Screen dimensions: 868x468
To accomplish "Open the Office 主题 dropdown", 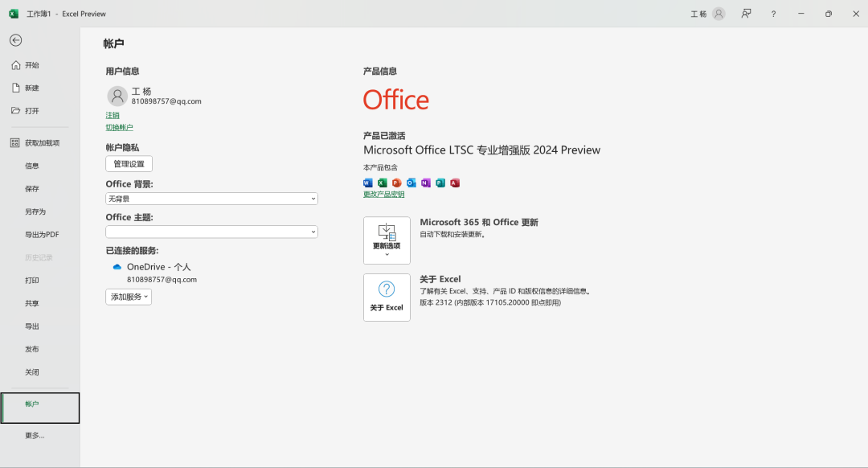I will pyautogui.click(x=211, y=232).
